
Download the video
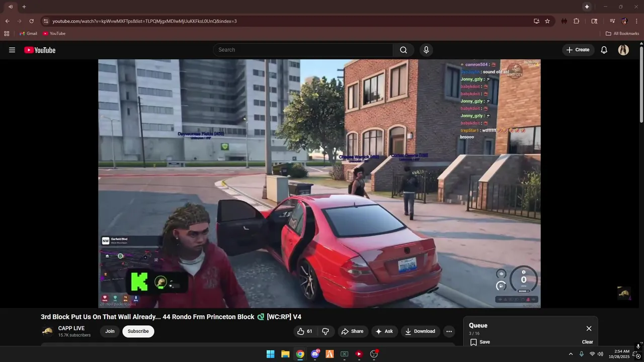pyautogui.click(x=420, y=331)
